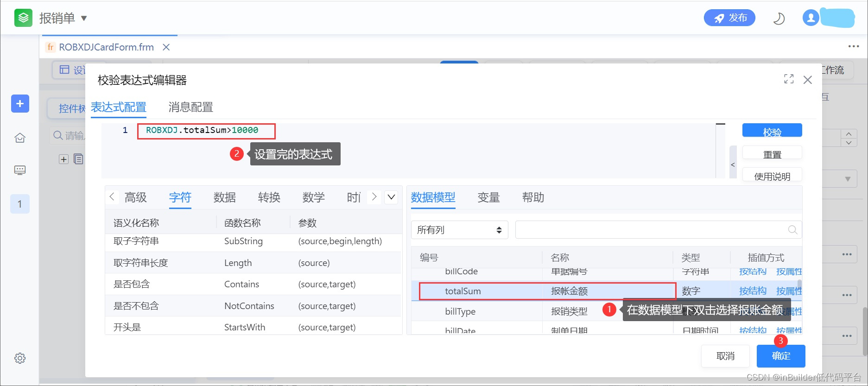This screenshot has height=386, width=868.
Task: Open the monitor icon in left sidebar
Action: pyautogui.click(x=20, y=170)
